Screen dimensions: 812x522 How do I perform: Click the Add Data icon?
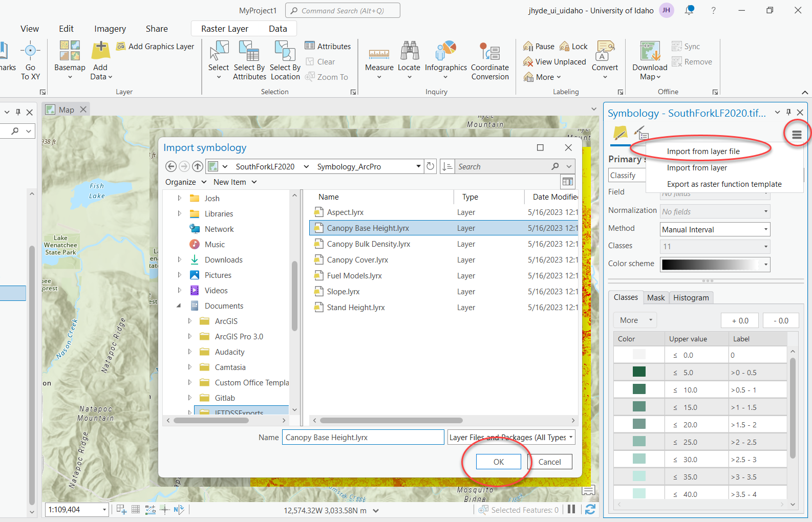[101, 51]
